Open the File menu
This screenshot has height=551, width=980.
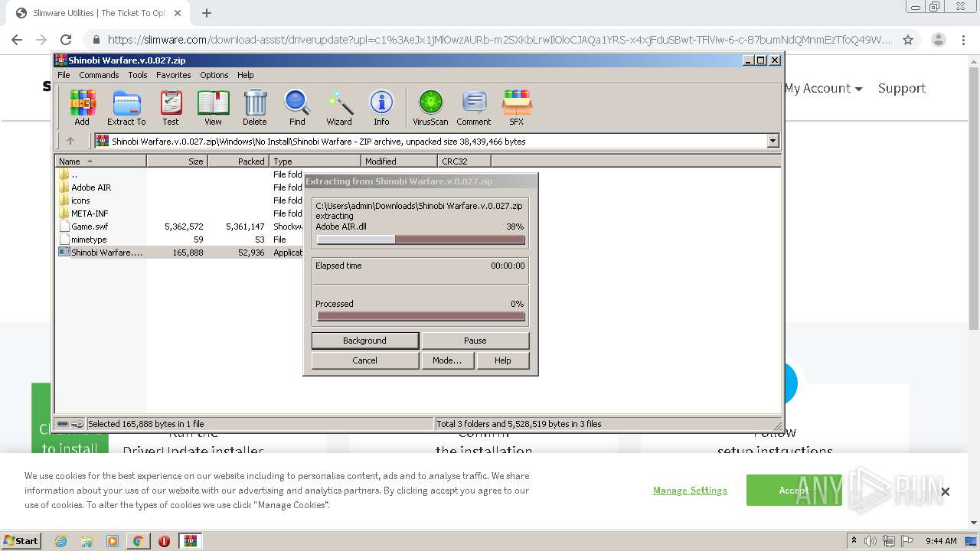(x=64, y=75)
